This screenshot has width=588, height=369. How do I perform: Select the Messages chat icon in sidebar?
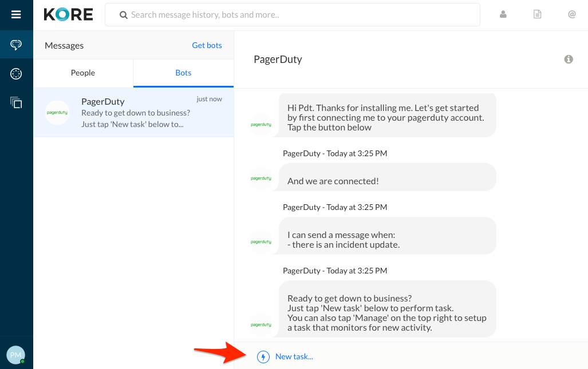(x=16, y=45)
